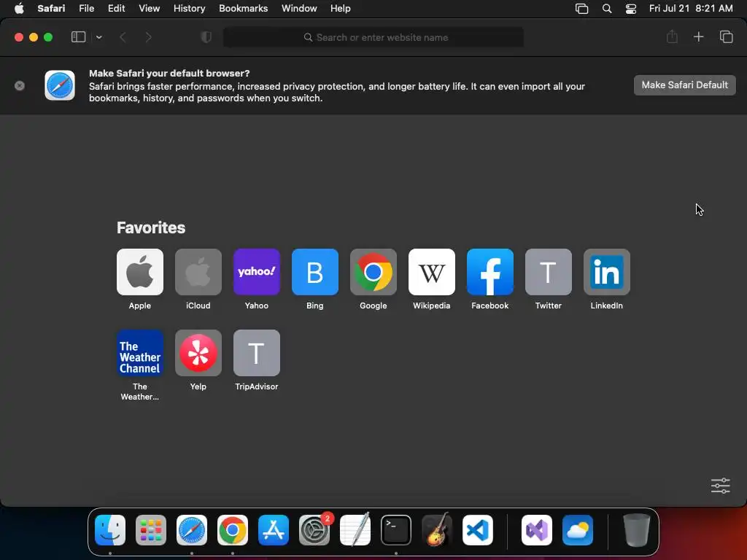Open the Yelp favorite tile
747x560 pixels.
[x=198, y=353]
